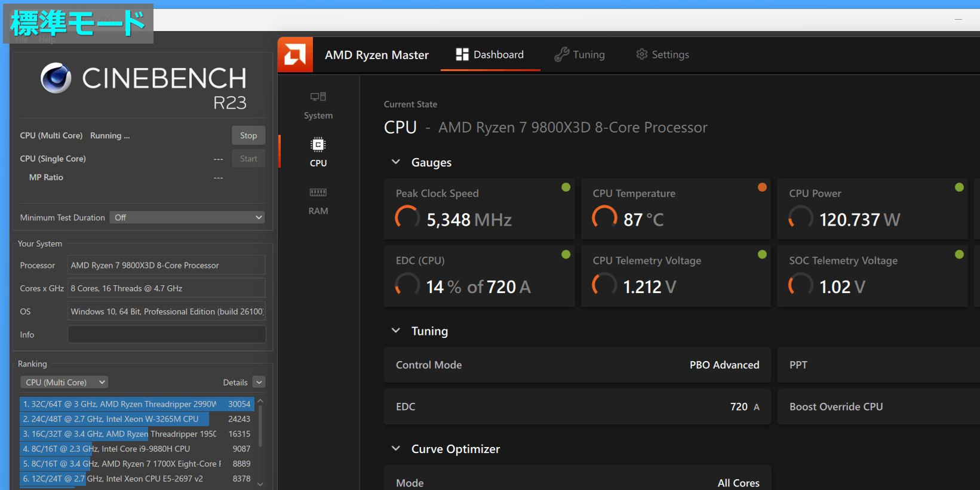Collapse the Gauges section
980x490 pixels.
coord(395,162)
